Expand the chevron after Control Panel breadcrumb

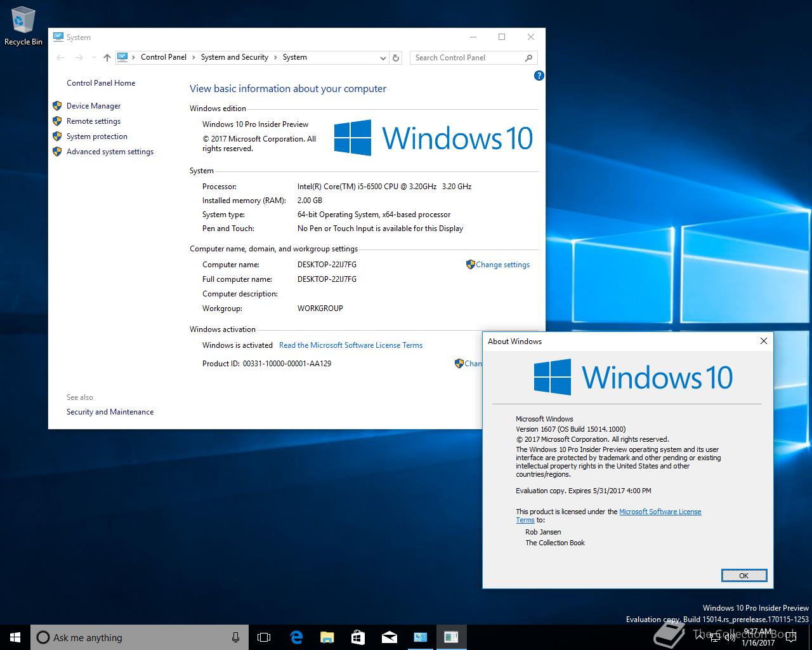click(193, 57)
